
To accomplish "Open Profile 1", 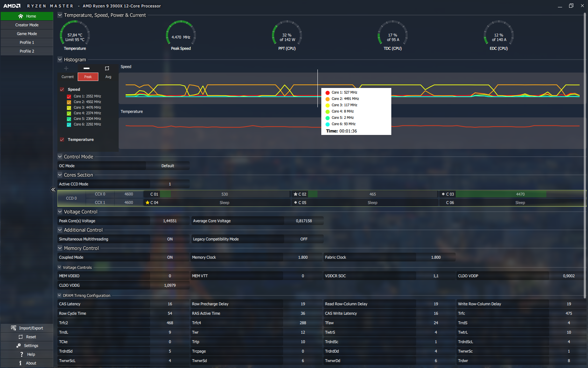I will click(27, 42).
